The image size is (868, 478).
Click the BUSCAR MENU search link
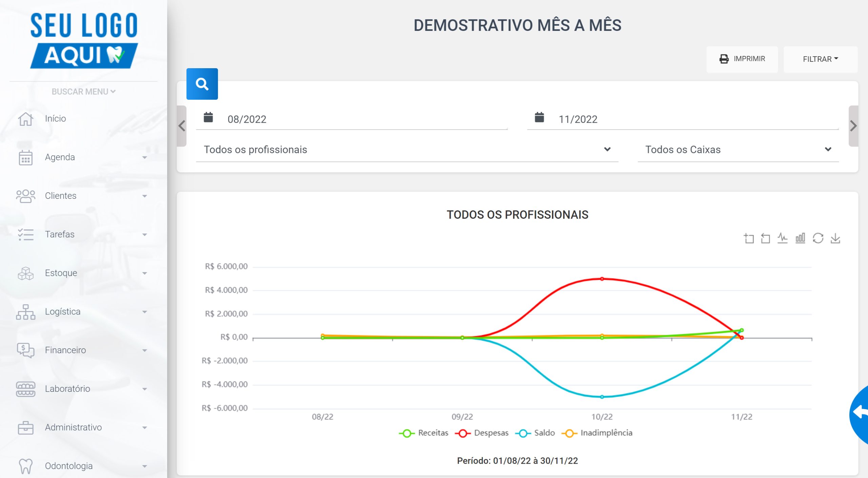(x=83, y=92)
